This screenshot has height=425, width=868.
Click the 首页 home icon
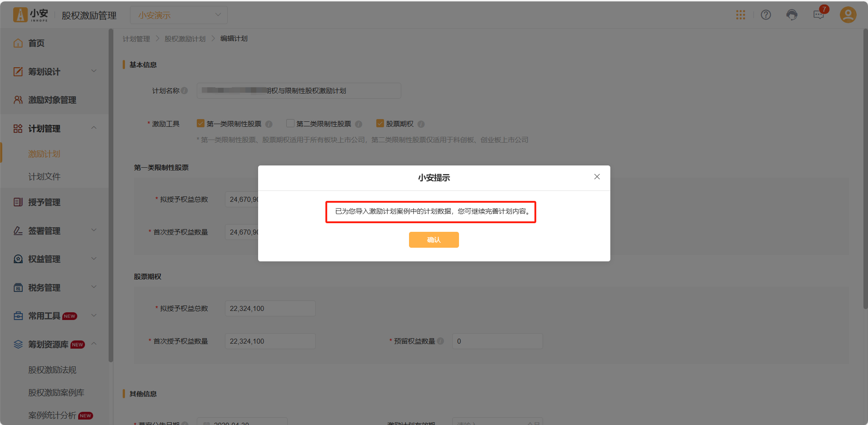click(18, 43)
